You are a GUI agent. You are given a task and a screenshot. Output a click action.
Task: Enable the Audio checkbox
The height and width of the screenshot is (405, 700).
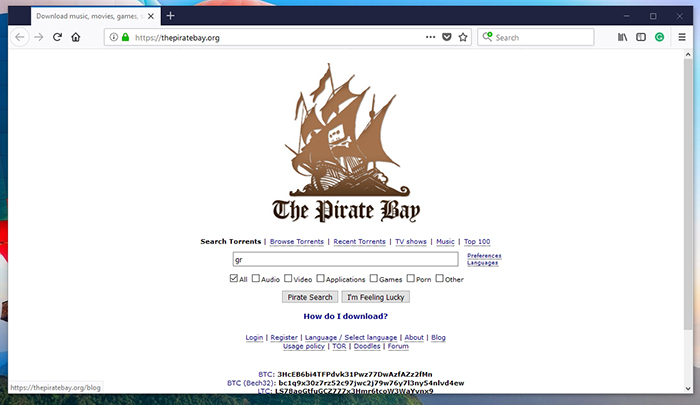[255, 278]
